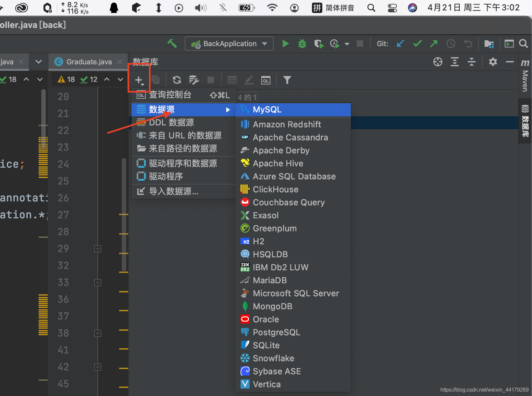Refresh the database with the reload icon

177,80
